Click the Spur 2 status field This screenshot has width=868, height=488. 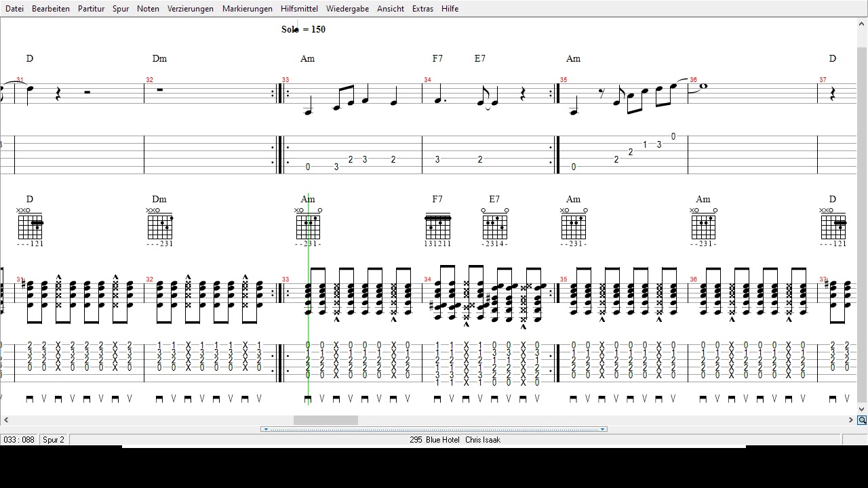click(x=54, y=440)
